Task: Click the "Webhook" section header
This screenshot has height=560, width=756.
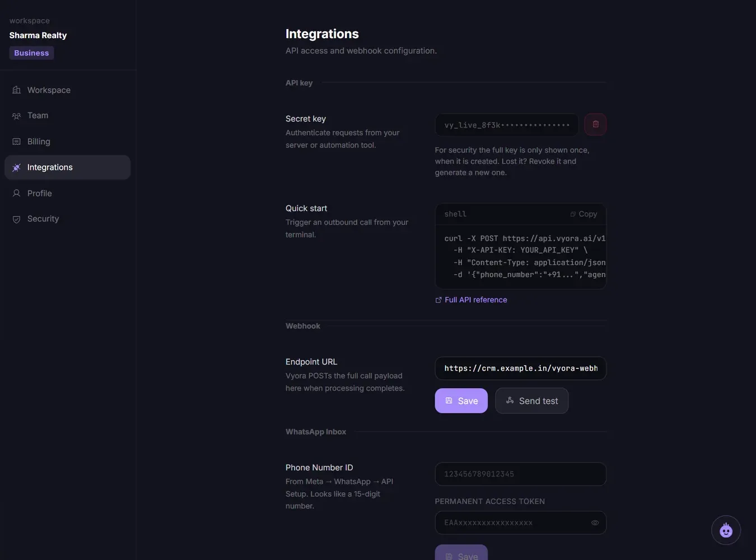Action: click(303, 326)
